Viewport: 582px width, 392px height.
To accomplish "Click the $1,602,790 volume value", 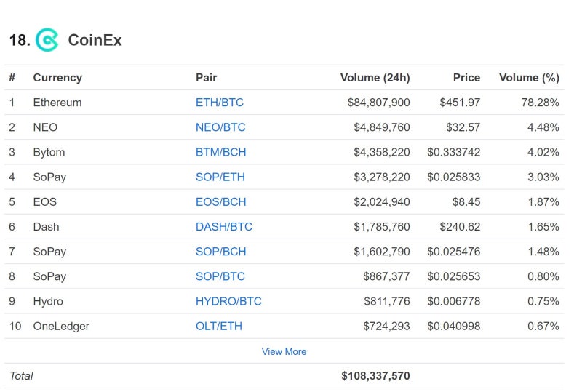I will (381, 252).
